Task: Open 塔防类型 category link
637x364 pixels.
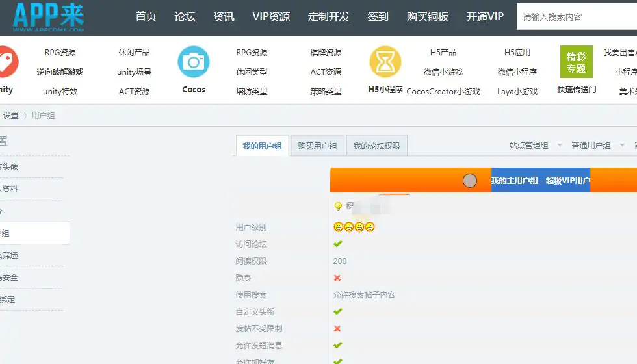Action: tap(252, 92)
